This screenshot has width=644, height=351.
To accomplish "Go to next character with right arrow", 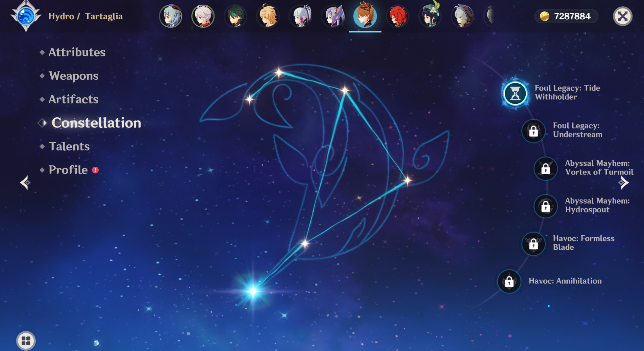I will (x=624, y=183).
